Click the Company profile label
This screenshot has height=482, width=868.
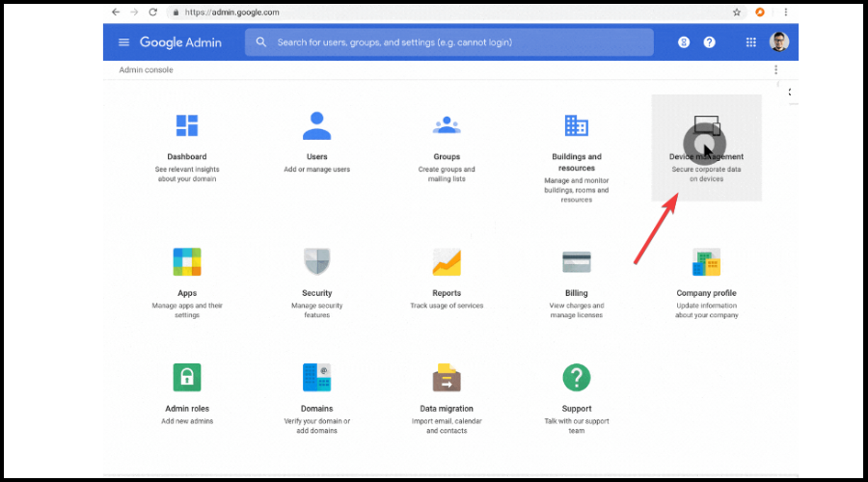pyautogui.click(x=706, y=293)
